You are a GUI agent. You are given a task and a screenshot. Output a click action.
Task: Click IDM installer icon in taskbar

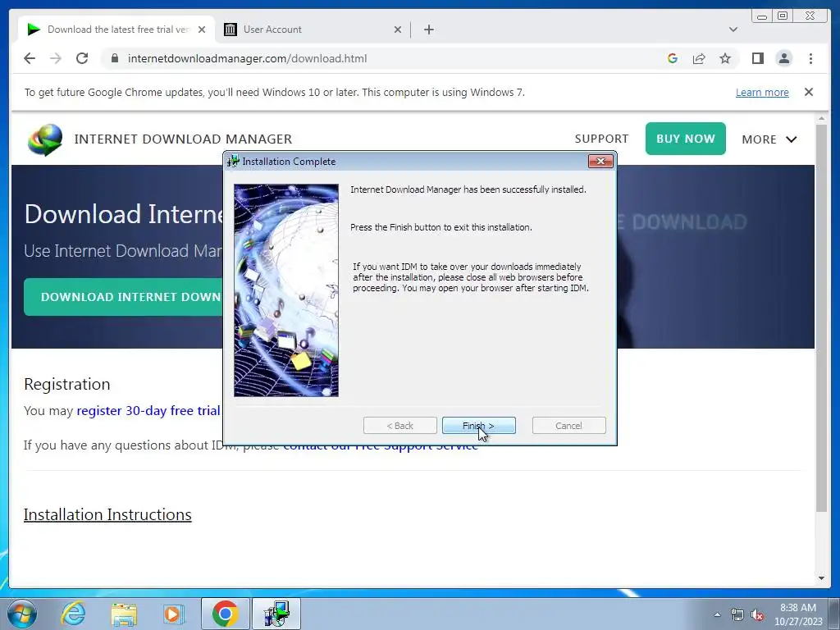click(x=276, y=614)
